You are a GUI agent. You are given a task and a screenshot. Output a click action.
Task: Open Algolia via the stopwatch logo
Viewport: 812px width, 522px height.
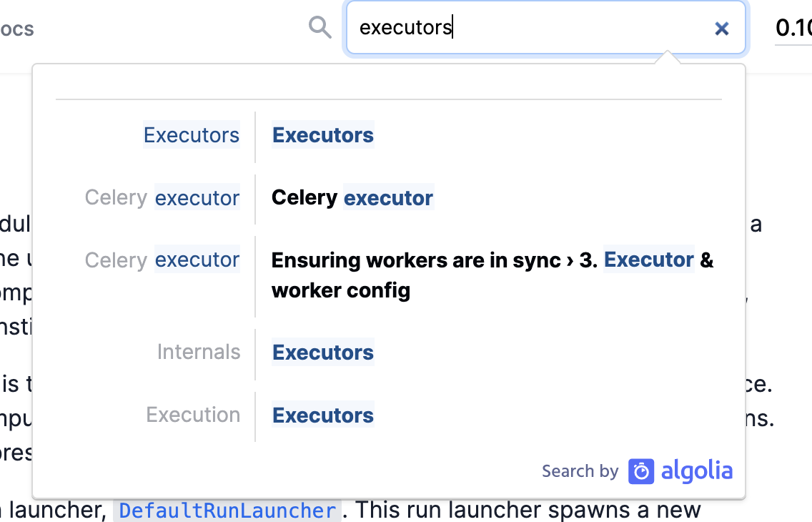(x=641, y=471)
